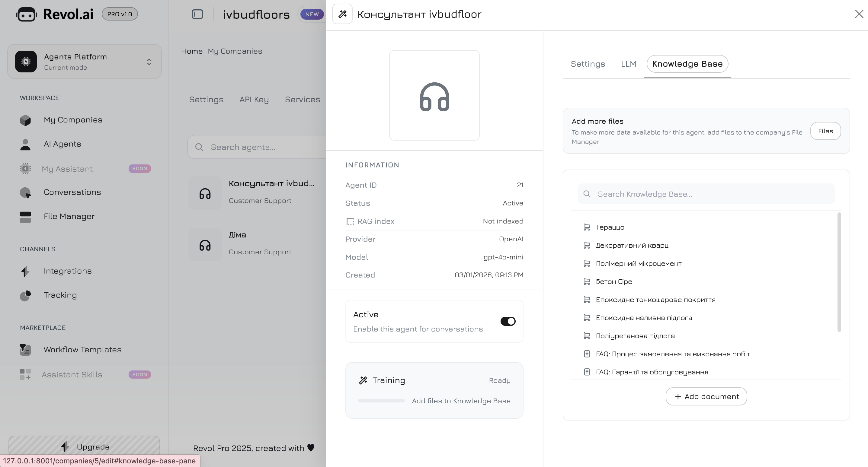The width and height of the screenshot is (868, 467).
Task: Click the Files button to add more files
Action: coord(825,131)
